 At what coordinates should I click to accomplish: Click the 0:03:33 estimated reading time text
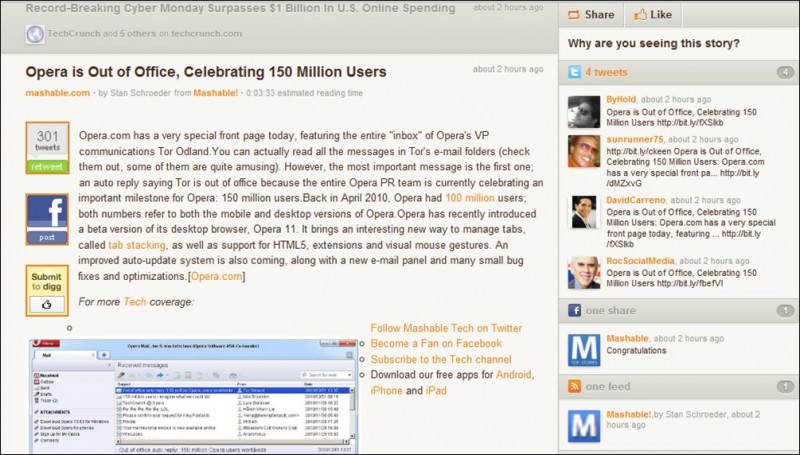click(x=305, y=93)
